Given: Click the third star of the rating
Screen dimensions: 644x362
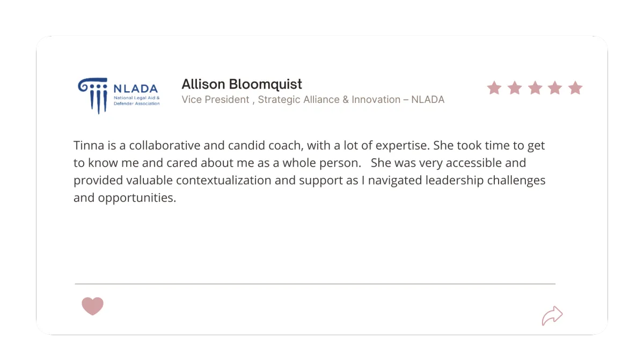Looking at the screenshot, I should coord(535,87).
